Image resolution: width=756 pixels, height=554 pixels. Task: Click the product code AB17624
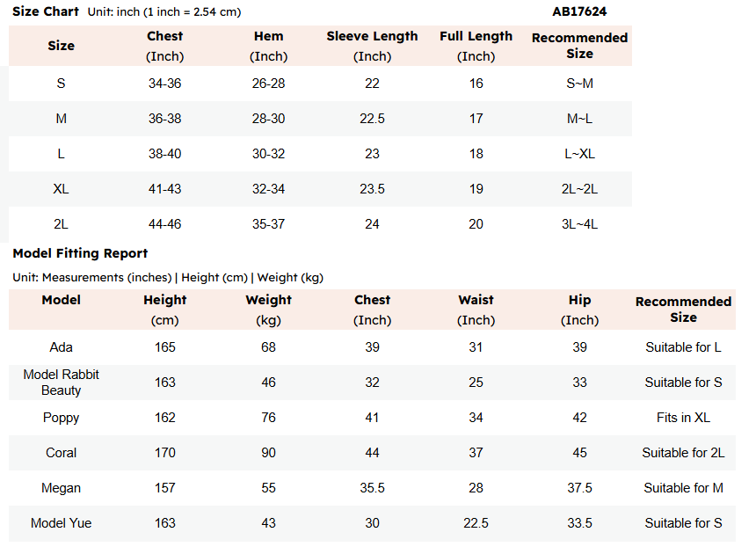579,11
